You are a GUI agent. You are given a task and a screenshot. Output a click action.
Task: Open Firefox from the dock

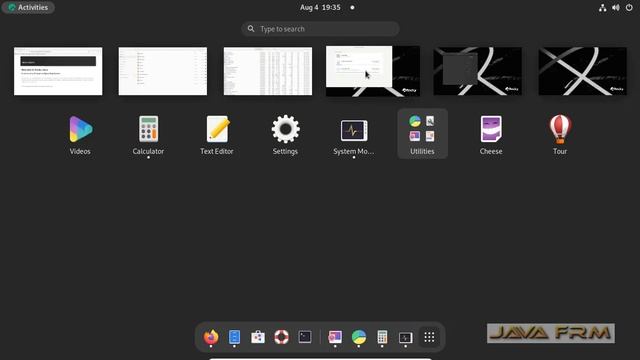pyautogui.click(x=211, y=337)
